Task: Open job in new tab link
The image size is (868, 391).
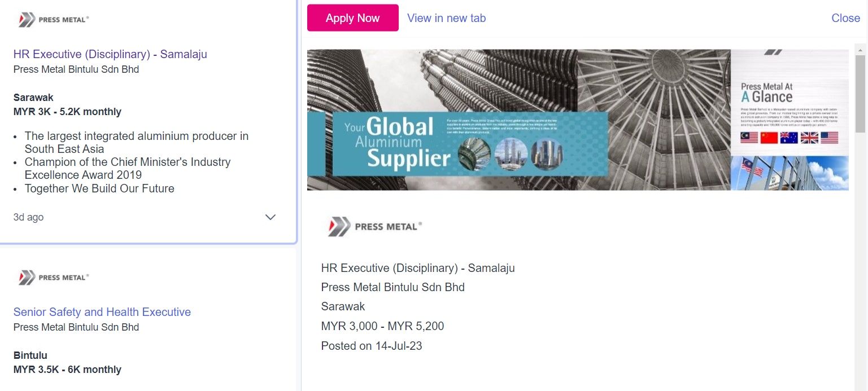Action: pos(446,18)
